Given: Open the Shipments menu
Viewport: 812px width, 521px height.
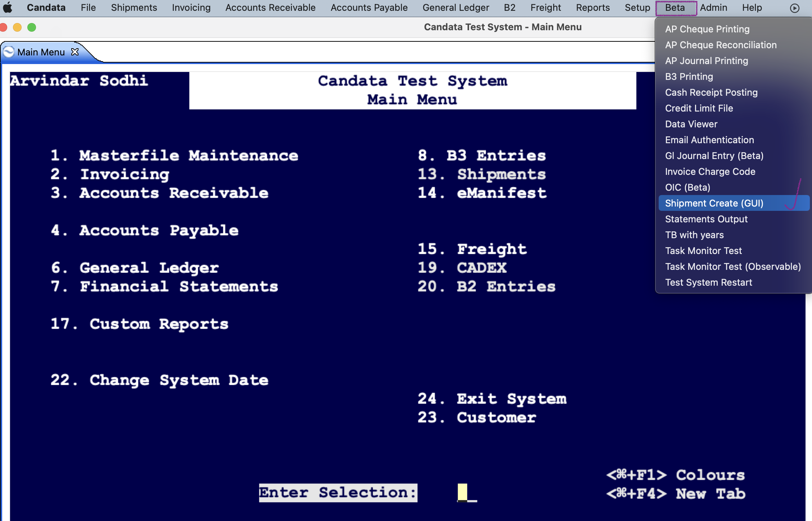Looking at the screenshot, I should (x=134, y=8).
